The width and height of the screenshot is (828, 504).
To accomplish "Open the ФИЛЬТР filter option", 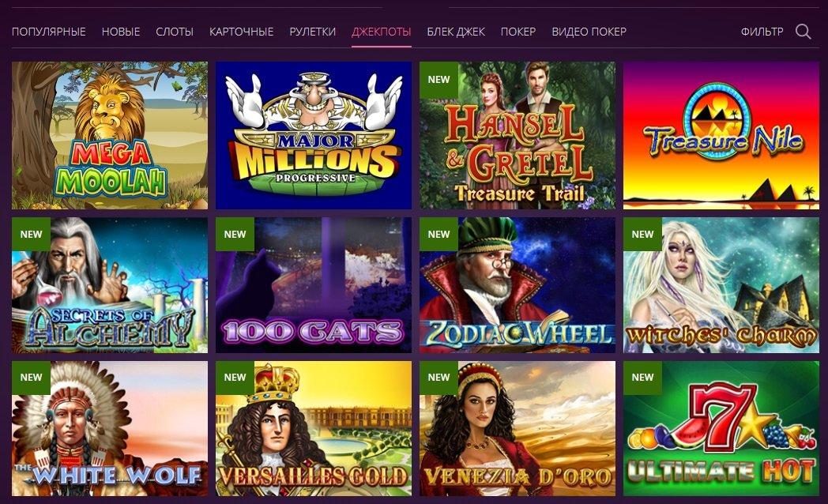I will [x=762, y=32].
